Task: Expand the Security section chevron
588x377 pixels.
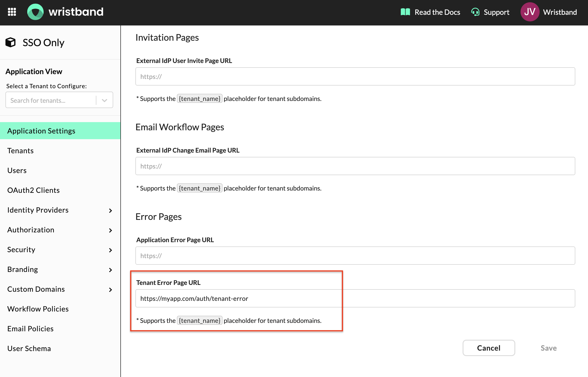Action: (110, 250)
